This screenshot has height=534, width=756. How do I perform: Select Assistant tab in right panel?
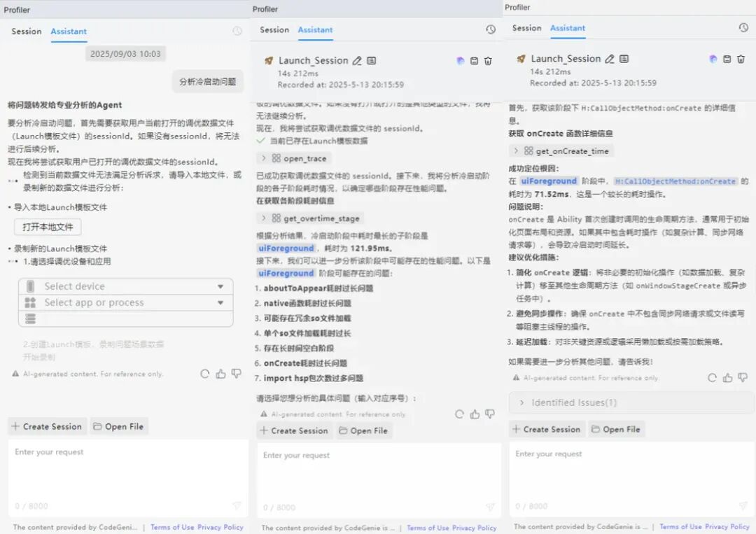[x=568, y=28]
